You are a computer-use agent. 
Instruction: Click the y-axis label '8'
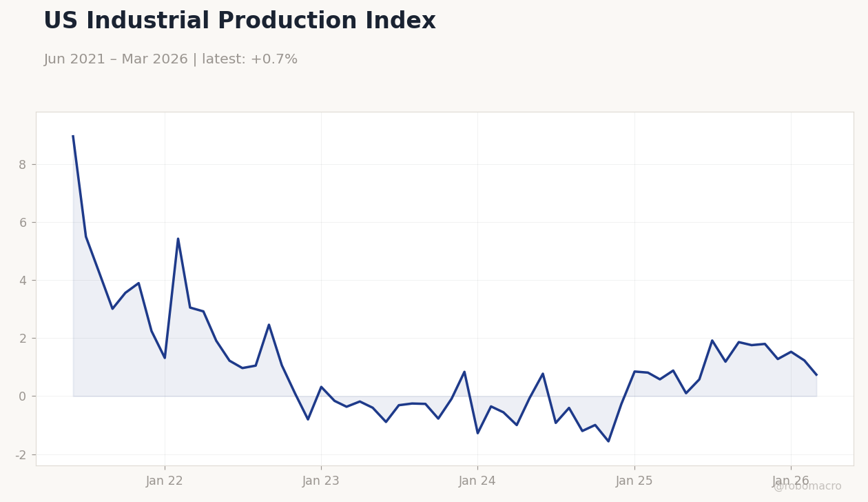(23, 165)
